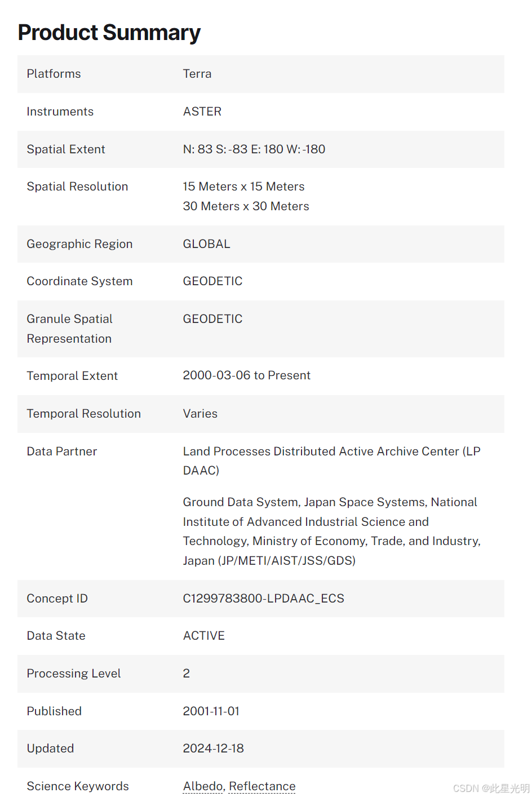This screenshot has width=532, height=797.
Task: Open the Reflectance keyword link
Action: click(x=262, y=786)
